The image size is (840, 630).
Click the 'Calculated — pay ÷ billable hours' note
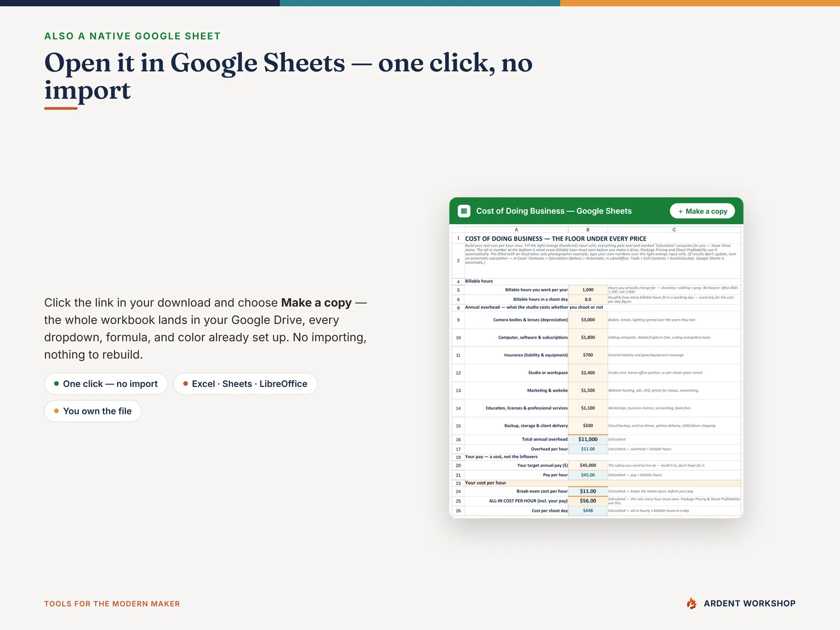point(635,475)
